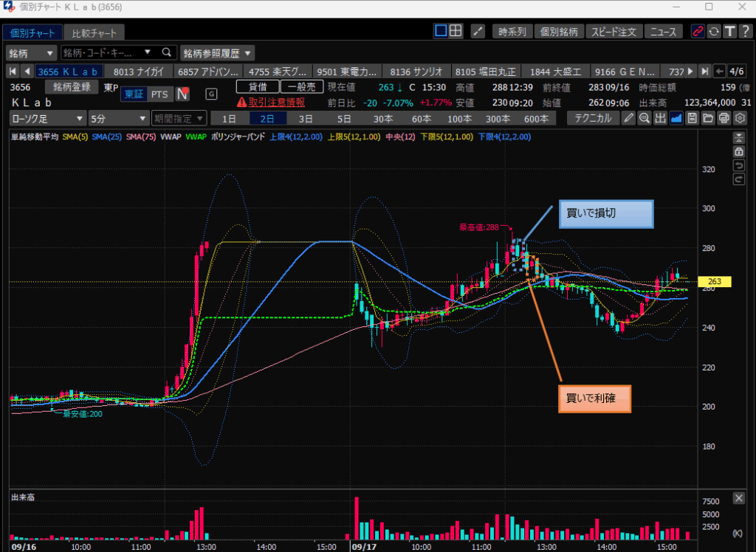Open chart settings with the gear icon

coord(740,118)
